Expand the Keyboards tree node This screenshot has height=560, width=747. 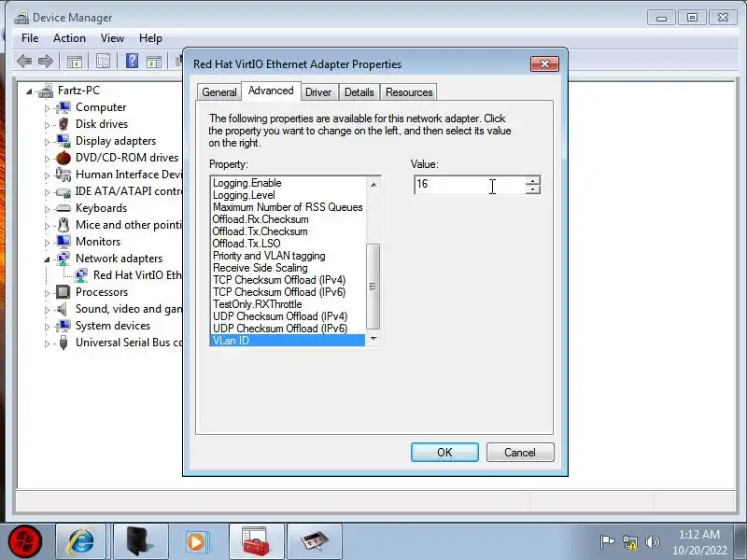[47, 209]
